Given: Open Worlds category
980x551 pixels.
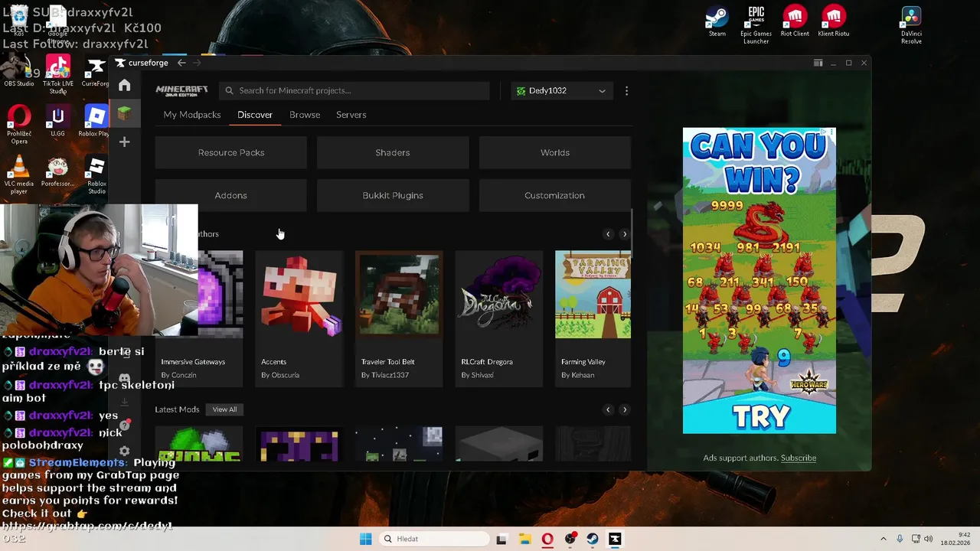Looking at the screenshot, I should [x=555, y=152].
